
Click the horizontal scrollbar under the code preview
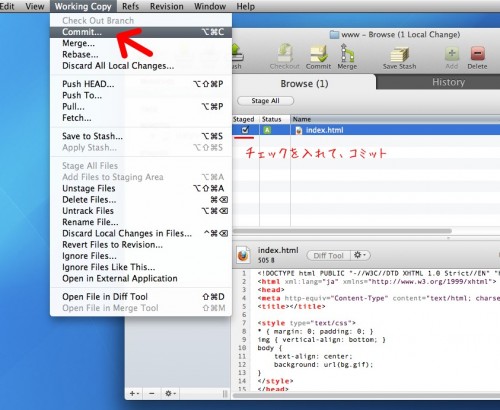pyautogui.click(x=366, y=396)
